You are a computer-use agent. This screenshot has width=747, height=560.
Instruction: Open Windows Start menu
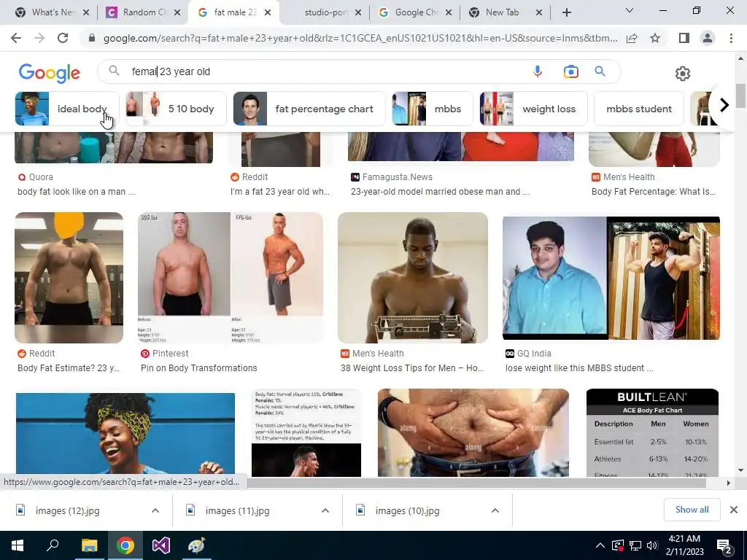(x=18, y=545)
